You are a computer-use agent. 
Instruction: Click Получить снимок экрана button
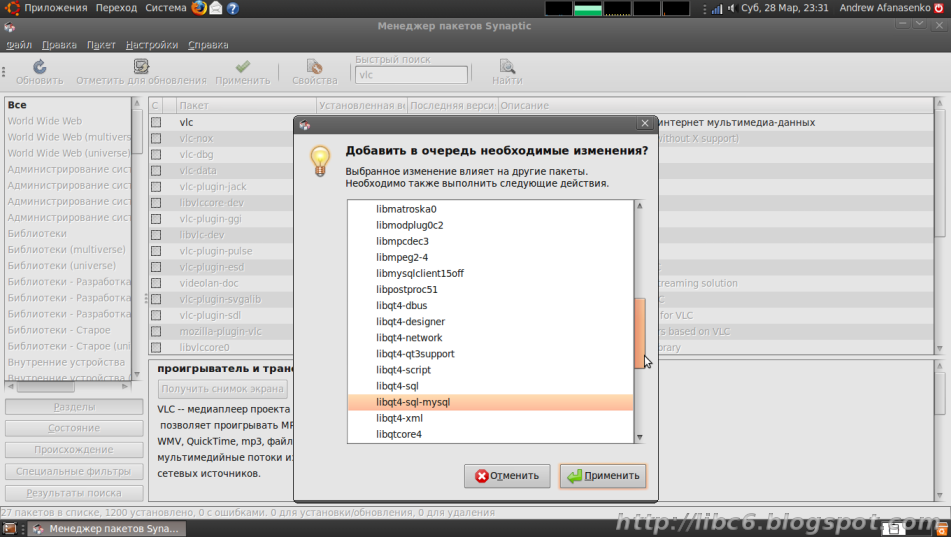(223, 389)
